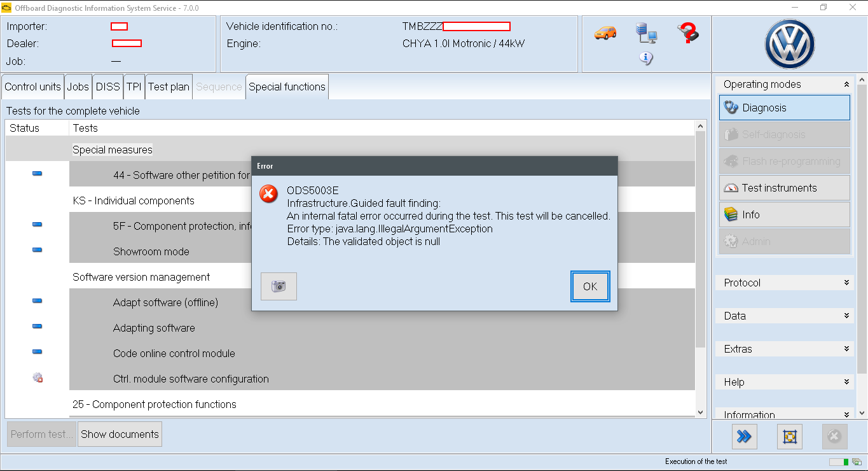Select Ctrl. module software configuration test
This screenshot has height=471, width=868.
click(382, 379)
